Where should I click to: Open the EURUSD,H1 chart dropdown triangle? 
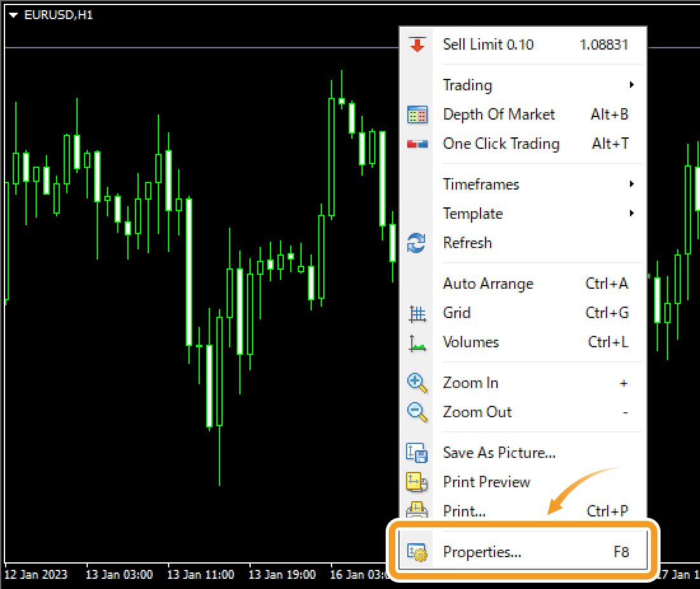(x=14, y=15)
